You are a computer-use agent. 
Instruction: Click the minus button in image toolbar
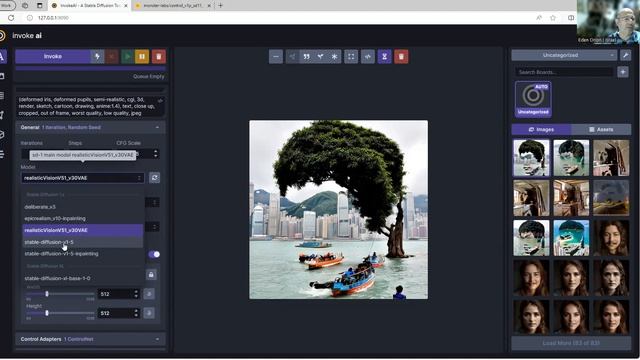tap(276, 57)
